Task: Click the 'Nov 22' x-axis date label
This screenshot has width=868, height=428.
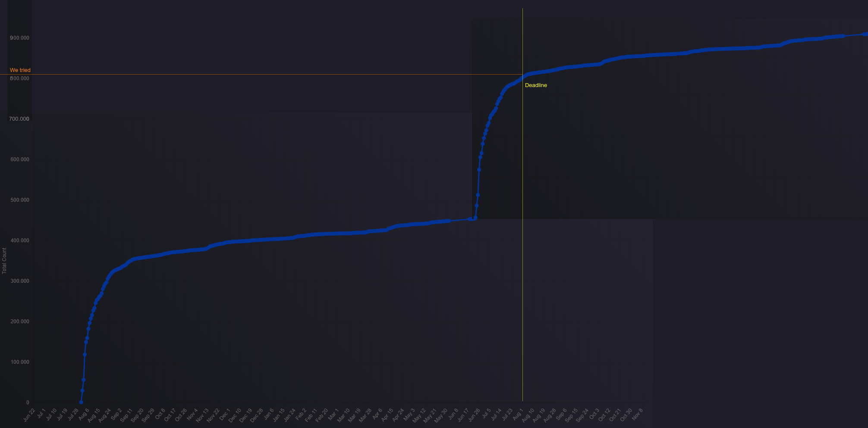Action: click(x=213, y=415)
